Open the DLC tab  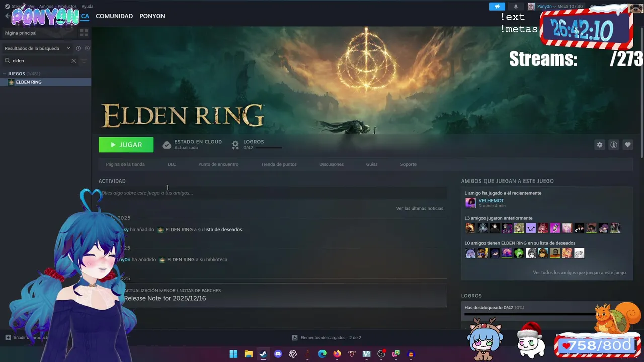[172, 164]
